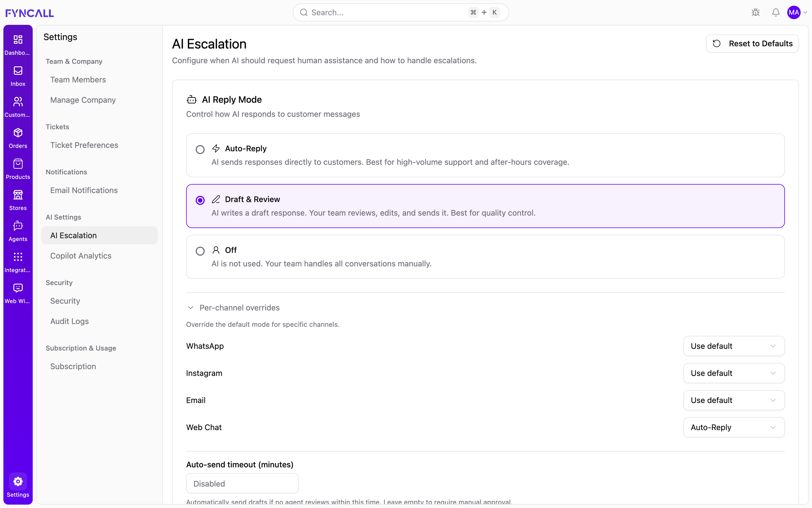Open the Stores sidebar icon

click(18, 195)
